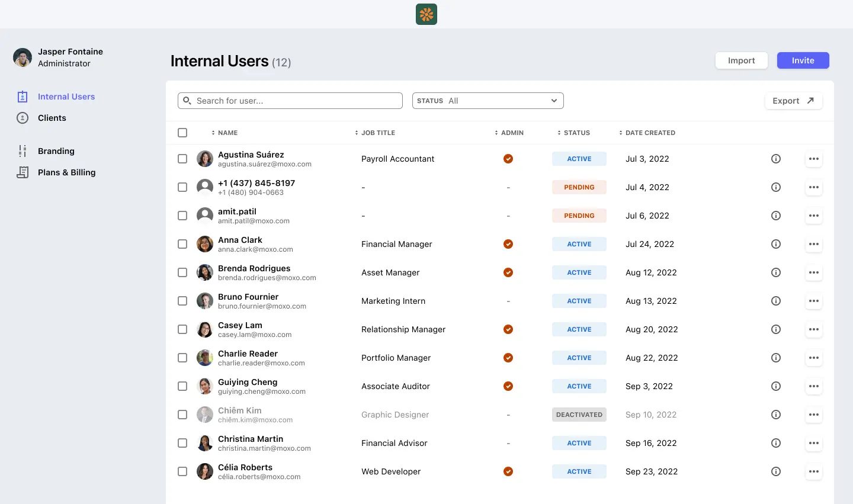853x504 pixels.
Task: Check the checkbox for Brenda Rodrigues
Action: 182,272
